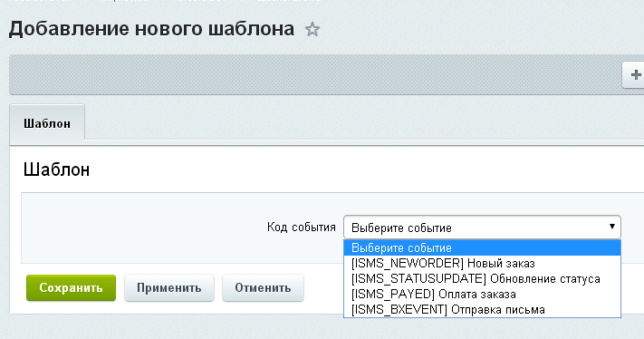Add page to favorites with star icon
This screenshot has width=644, height=339.
pyautogui.click(x=312, y=30)
